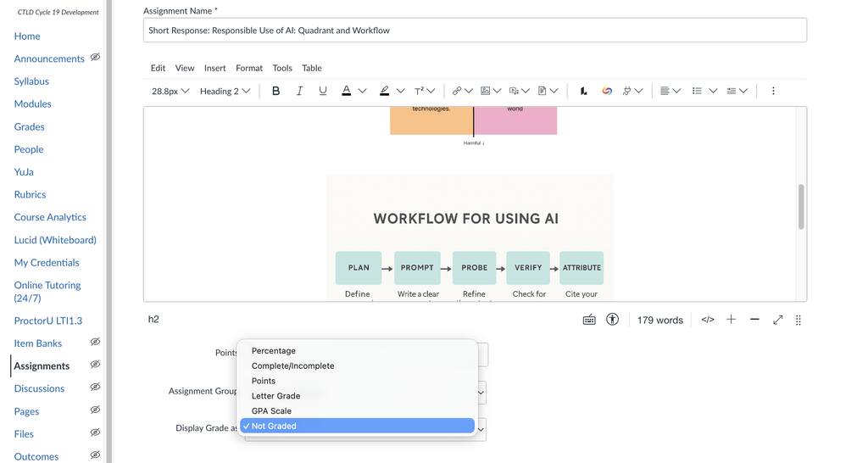Toggle Discussions visibility eye icon
This screenshot has width=868, height=463.
[95, 388]
